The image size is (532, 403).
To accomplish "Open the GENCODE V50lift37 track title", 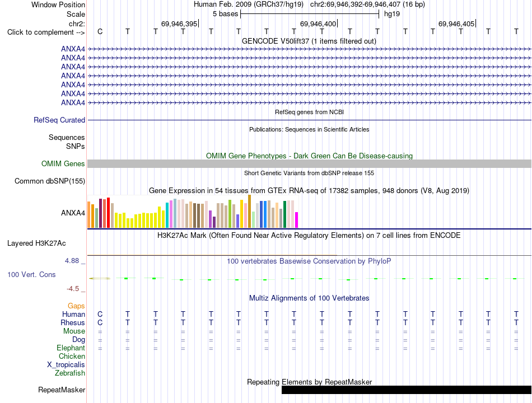I will 309,41.
